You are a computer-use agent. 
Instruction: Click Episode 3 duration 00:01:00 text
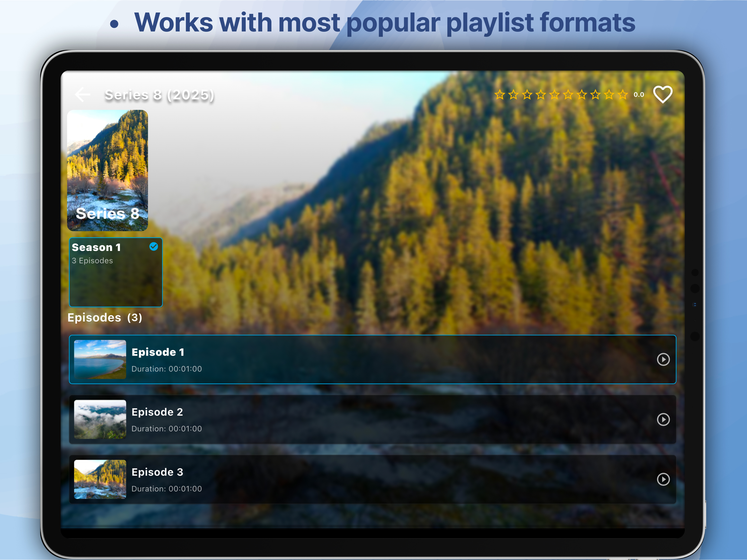(x=167, y=489)
